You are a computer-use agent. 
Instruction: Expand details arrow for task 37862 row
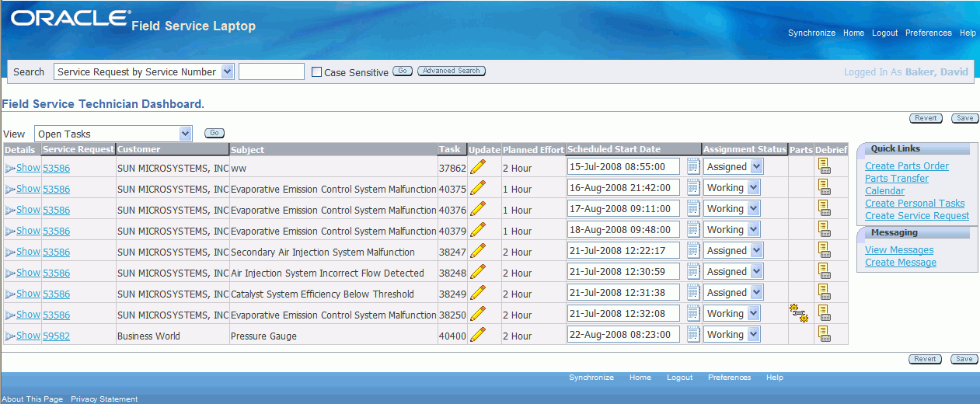10,168
